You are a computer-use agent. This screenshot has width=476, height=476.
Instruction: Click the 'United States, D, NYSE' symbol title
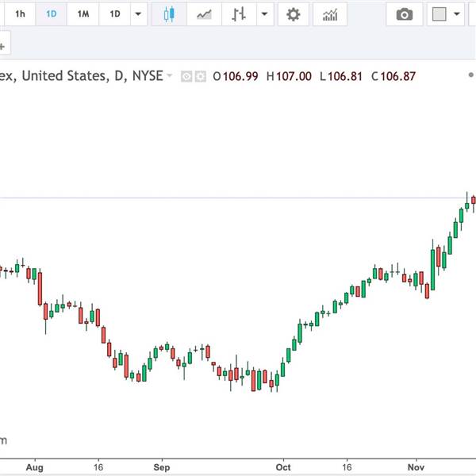coord(93,76)
